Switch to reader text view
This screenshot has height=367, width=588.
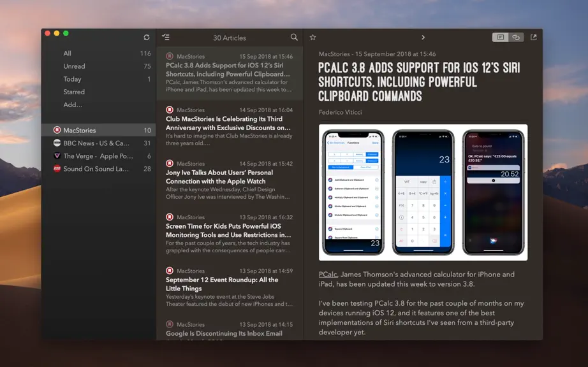tap(500, 37)
